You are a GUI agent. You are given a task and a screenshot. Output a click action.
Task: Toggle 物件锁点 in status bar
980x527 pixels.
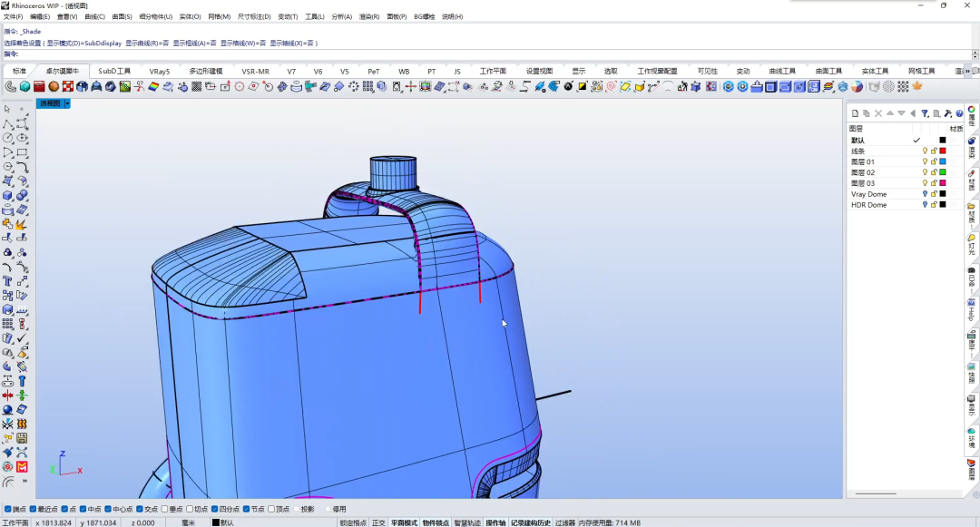pos(436,522)
